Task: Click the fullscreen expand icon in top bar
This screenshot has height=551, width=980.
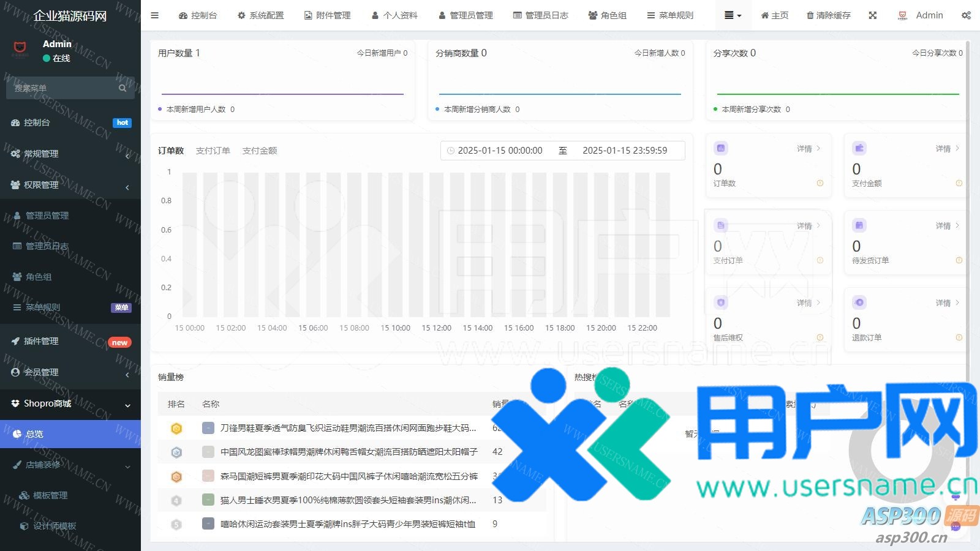Action: click(x=873, y=15)
